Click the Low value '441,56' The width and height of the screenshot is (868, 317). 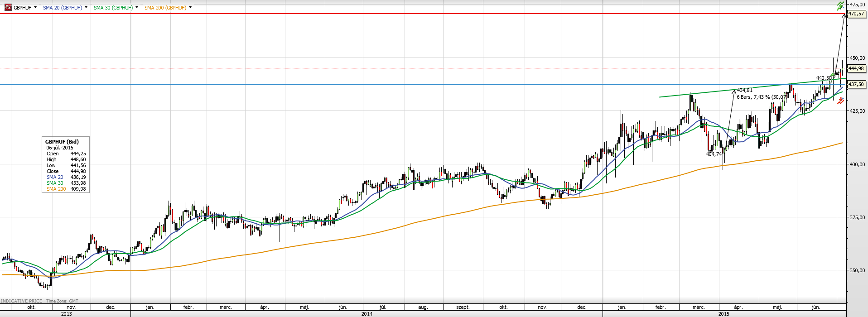(78, 165)
